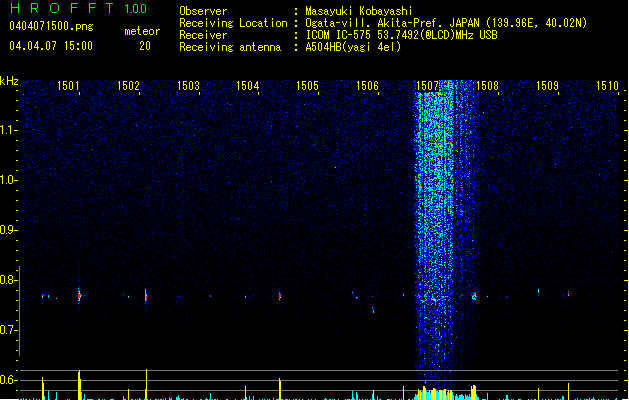Click the 0.9 kHz frequency tick label
This screenshot has width=629, height=400.
coord(8,230)
